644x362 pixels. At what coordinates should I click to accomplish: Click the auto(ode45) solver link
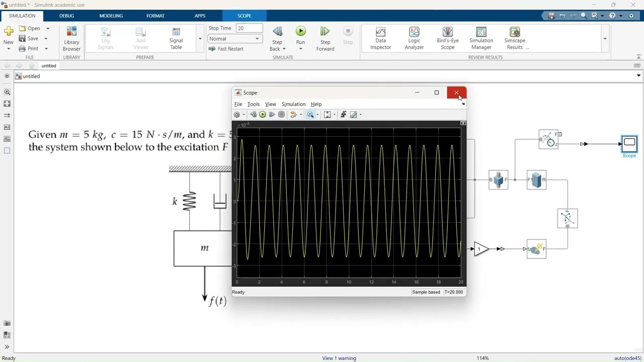(x=627, y=358)
